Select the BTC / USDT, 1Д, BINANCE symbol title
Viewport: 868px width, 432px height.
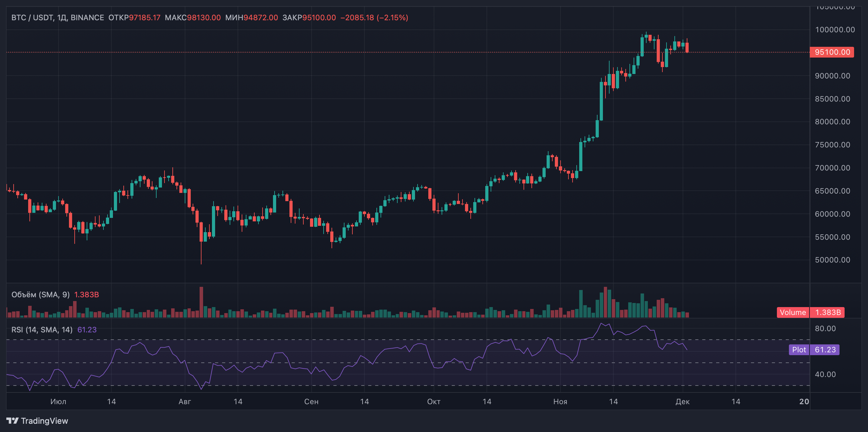click(x=58, y=17)
